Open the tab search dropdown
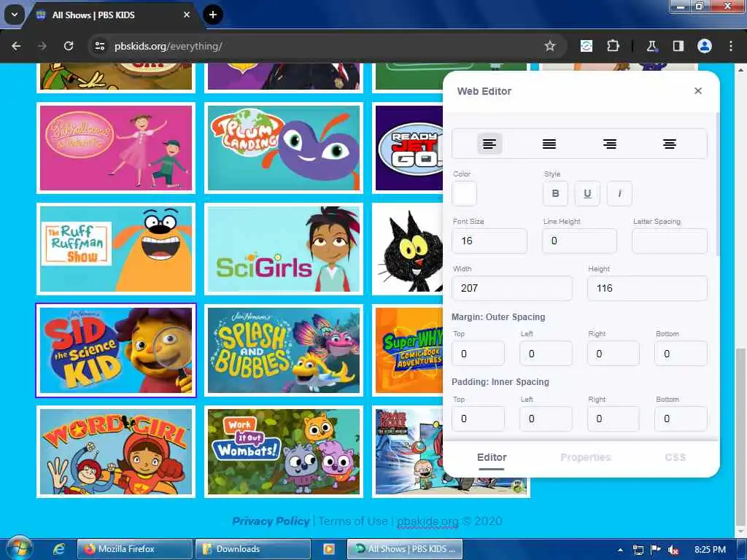 tap(15, 15)
